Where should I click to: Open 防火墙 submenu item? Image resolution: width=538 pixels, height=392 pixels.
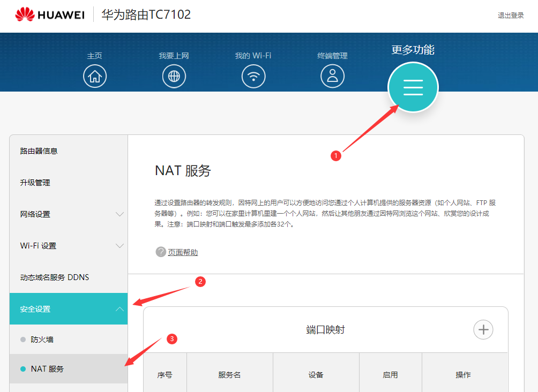(x=69, y=340)
